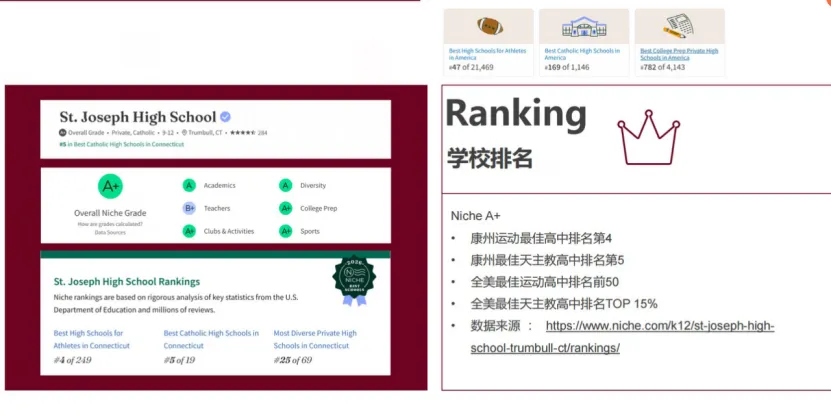The height and width of the screenshot is (417, 831).
Task: Click the 数据来源 label
Action: pos(496,326)
